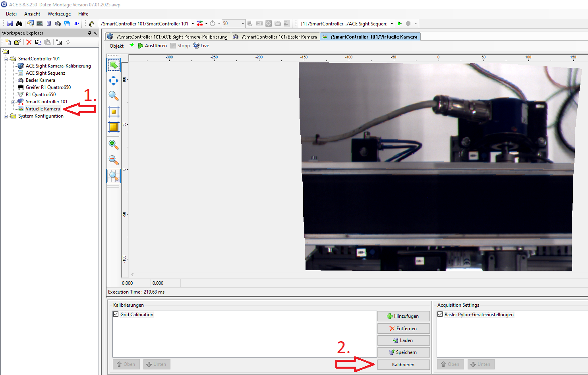Click the save floppy disk icon
588x375 pixels.
pyautogui.click(x=10, y=24)
